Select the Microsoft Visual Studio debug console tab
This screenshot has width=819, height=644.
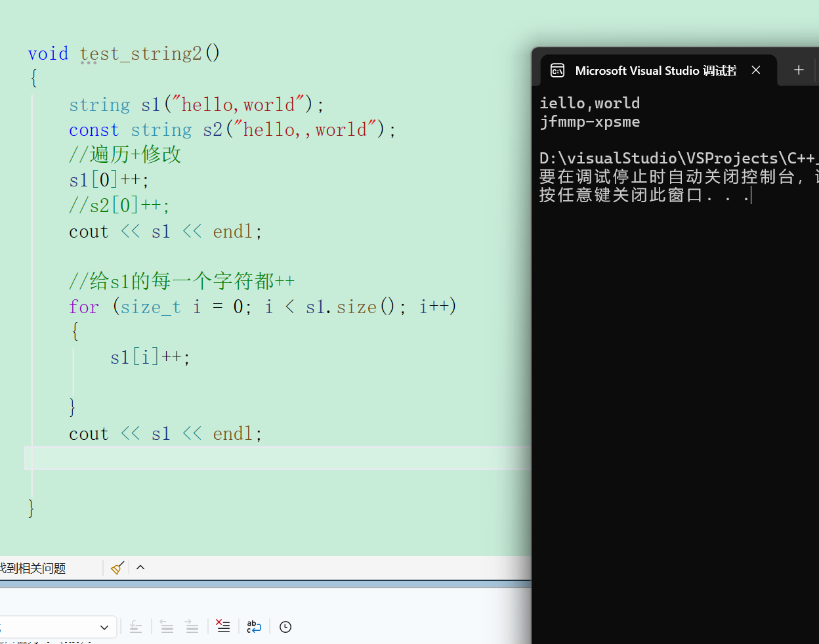pyautogui.click(x=658, y=70)
